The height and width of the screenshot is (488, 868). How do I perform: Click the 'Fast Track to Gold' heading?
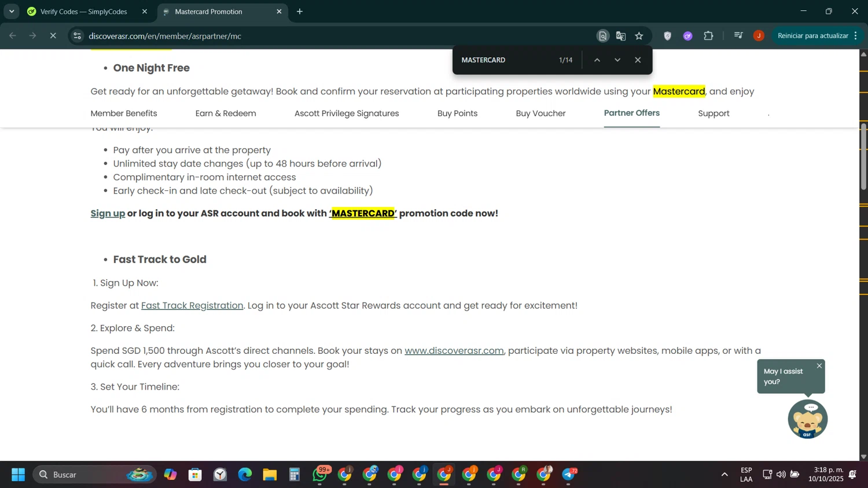160,260
